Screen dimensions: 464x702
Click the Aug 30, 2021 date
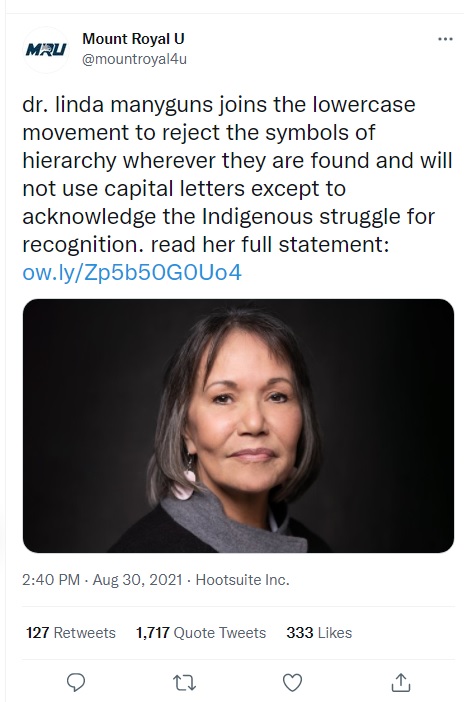click(137, 580)
